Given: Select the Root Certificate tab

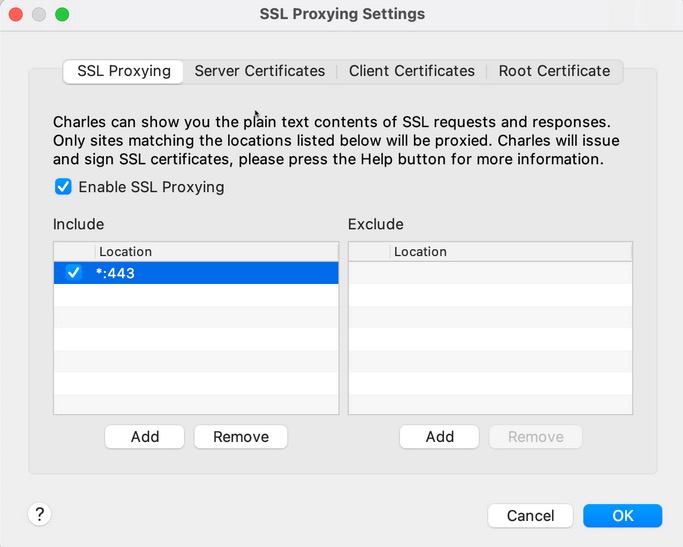Looking at the screenshot, I should pyautogui.click(x=554, y=71).
